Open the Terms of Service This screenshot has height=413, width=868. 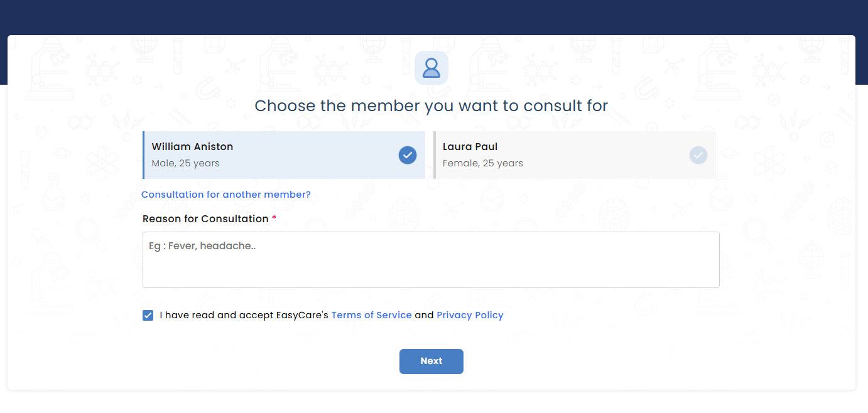tap(371, 315)
